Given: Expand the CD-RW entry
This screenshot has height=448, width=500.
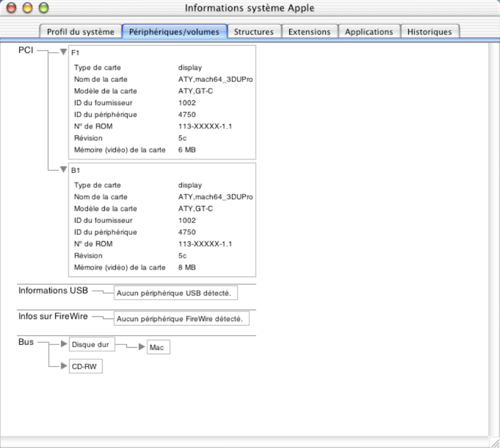Looking at the screenshot, I should coord(63,365).
